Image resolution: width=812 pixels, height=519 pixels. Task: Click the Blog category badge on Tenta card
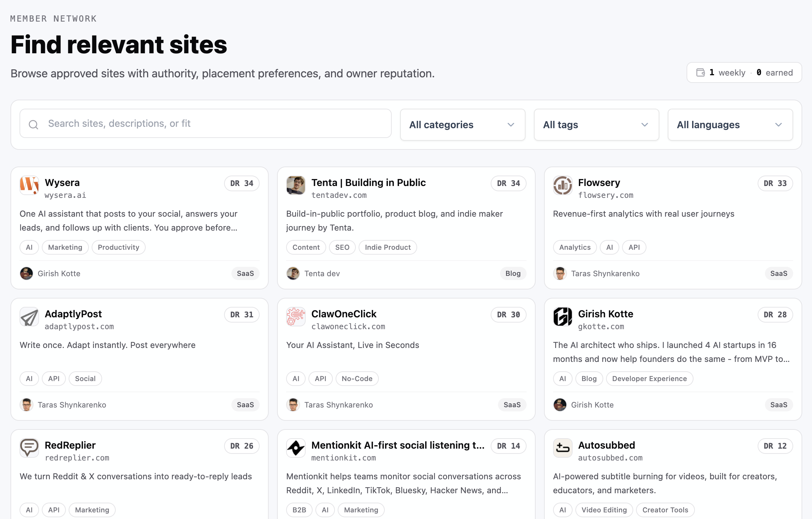coord(513,273)
